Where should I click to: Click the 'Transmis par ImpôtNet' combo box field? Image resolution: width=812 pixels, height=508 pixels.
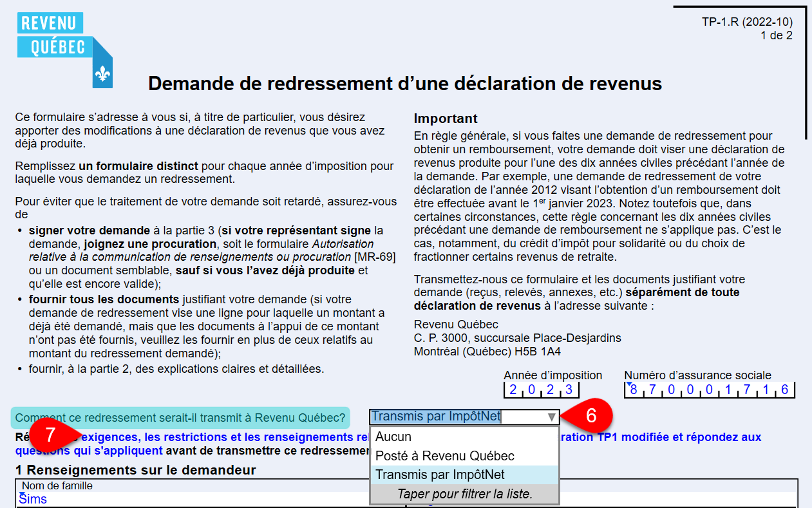click(457, 417)
